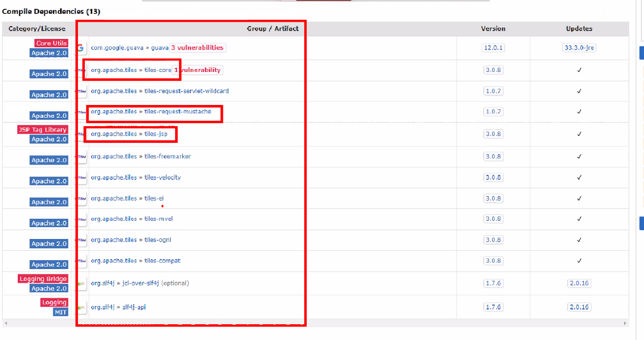
Task: Open the 2.0.16 update for jcl-over-slf4j
Action: 579,283
